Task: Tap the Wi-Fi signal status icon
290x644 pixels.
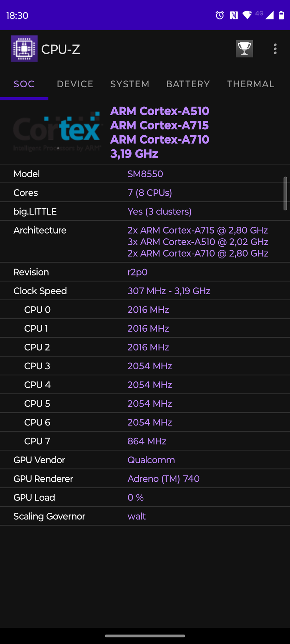Action: click(247, 15)
